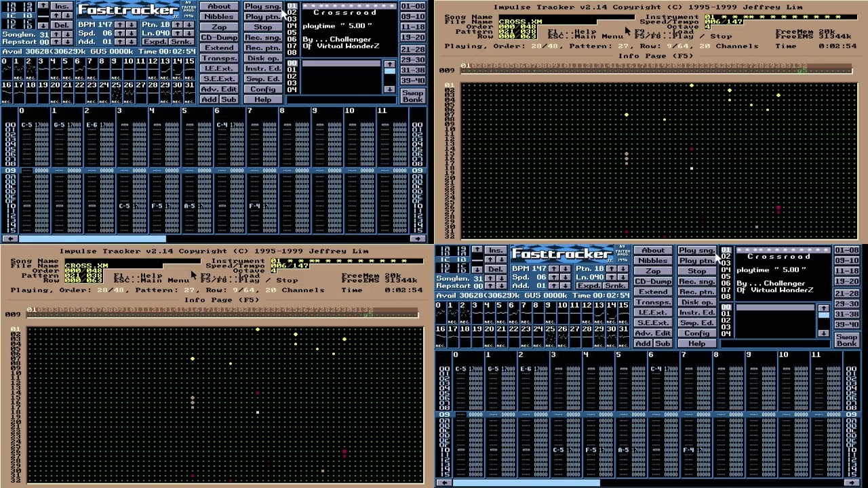
Task: Increase Songlen. in upper-left Fasttracker
Action: tap(56, 35)
